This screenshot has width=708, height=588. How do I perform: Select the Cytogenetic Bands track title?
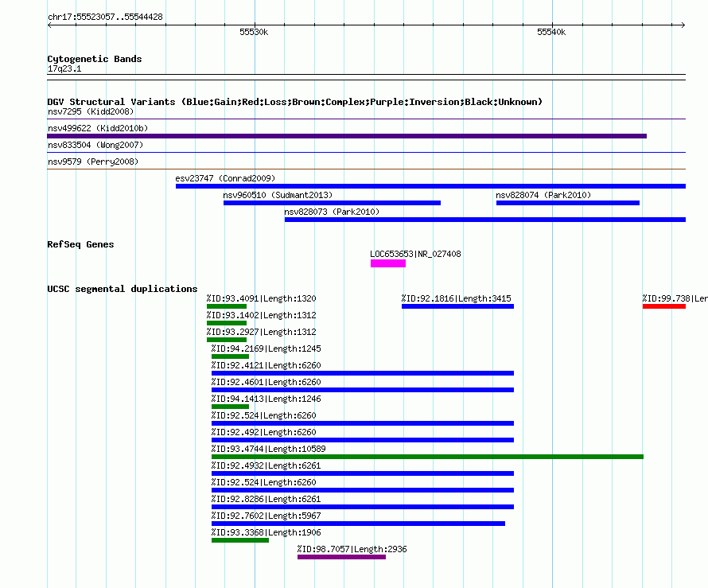[95, 59]
